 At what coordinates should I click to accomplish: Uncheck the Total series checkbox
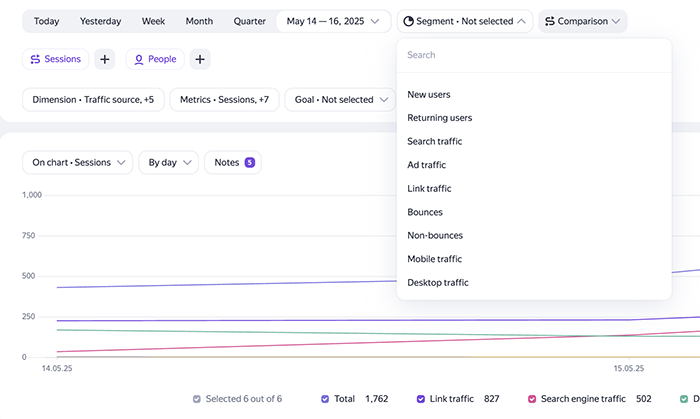pos(325,399)
